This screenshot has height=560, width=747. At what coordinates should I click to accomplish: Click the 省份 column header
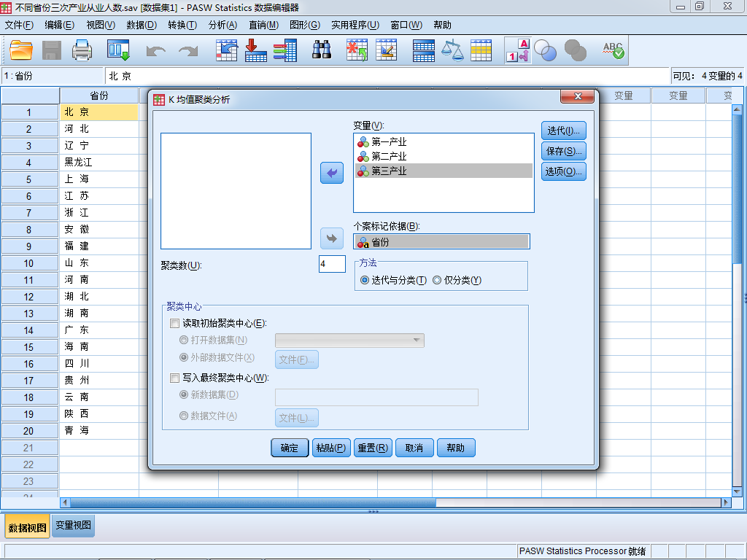tap(99, 96)
